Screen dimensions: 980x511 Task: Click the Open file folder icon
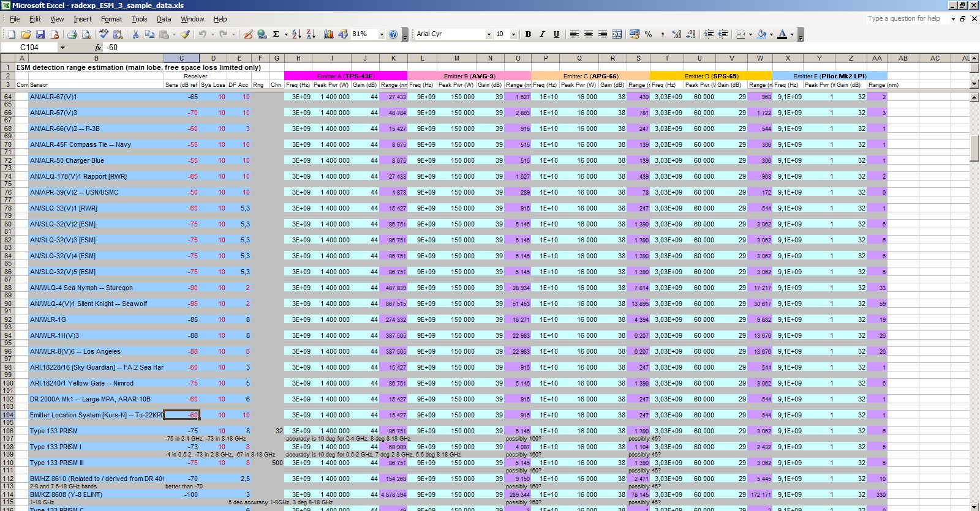click(26, 34)
